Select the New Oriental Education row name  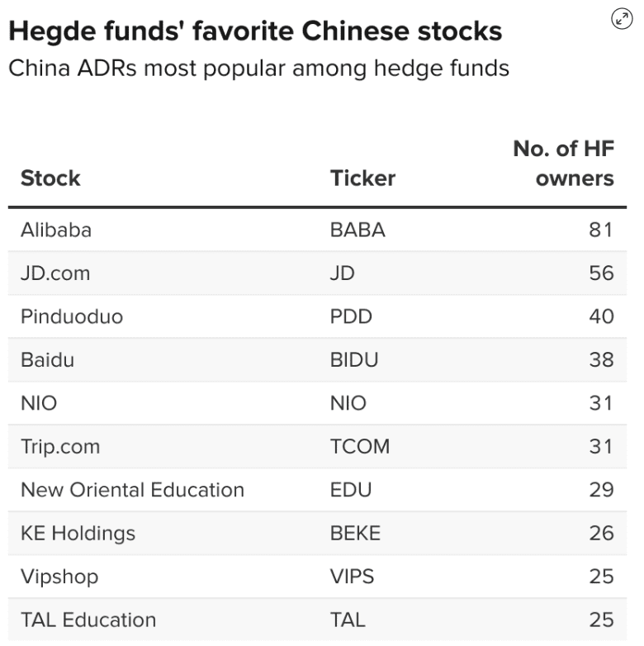pos(132,490)
